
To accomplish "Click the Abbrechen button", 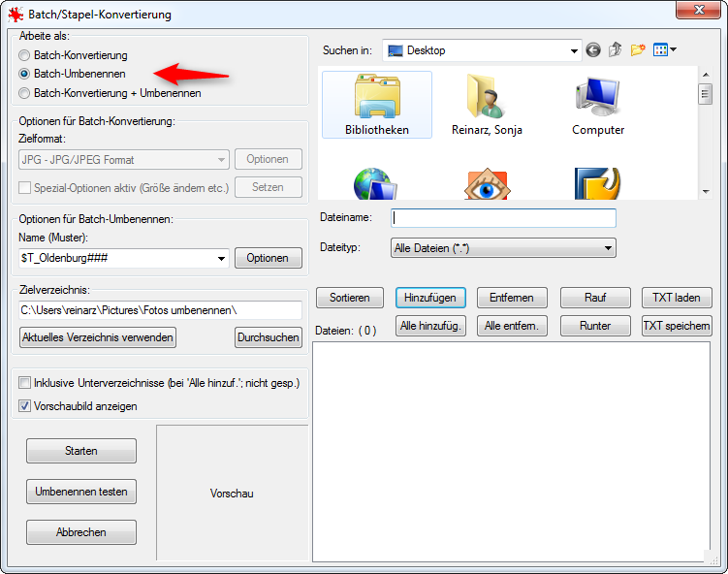I will (81, 531).
